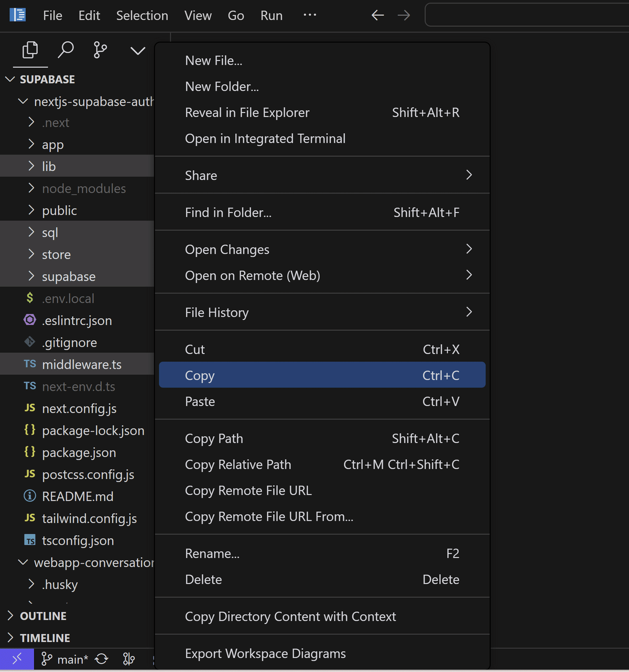Open the Go menu
This screenshot has width=629, height=672.
coord(236,16)
